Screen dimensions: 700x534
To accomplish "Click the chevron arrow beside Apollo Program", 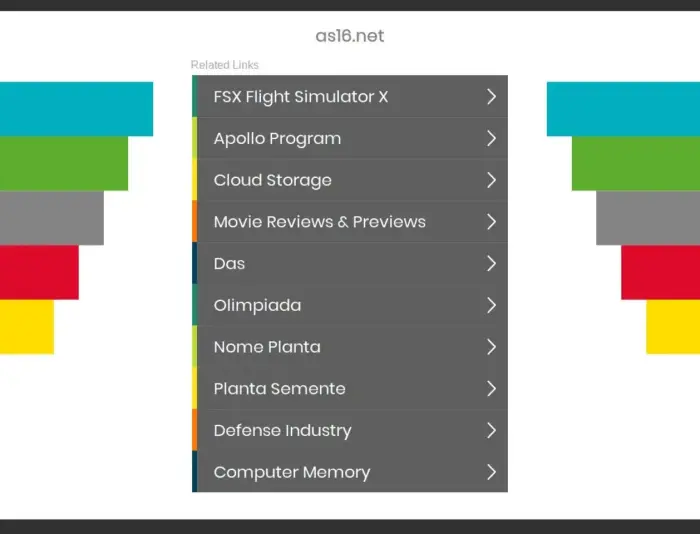I will click(x=491, y=139).
